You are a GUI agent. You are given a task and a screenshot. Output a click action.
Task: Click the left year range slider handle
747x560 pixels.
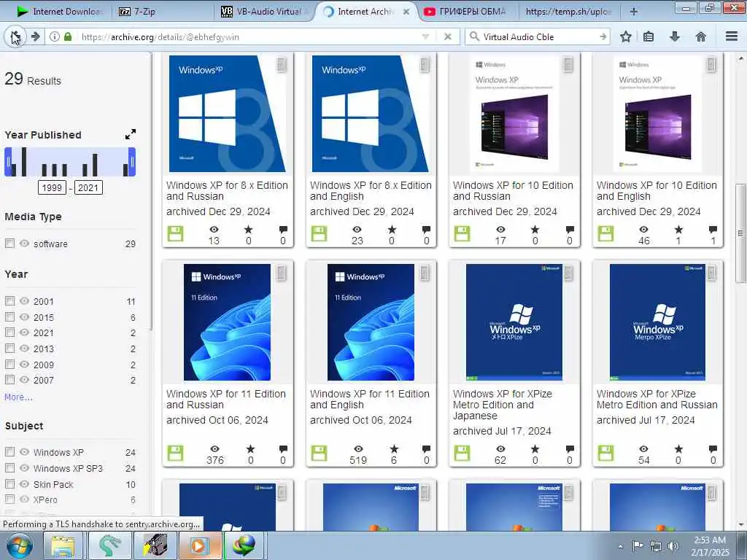click(7, 162)
